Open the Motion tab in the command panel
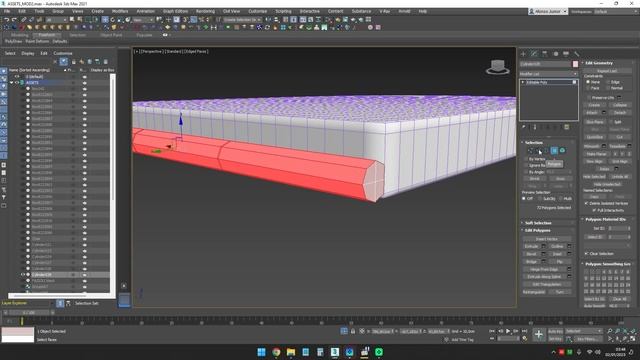The height and width of the screenshot is (360, 640). [556, 54]
